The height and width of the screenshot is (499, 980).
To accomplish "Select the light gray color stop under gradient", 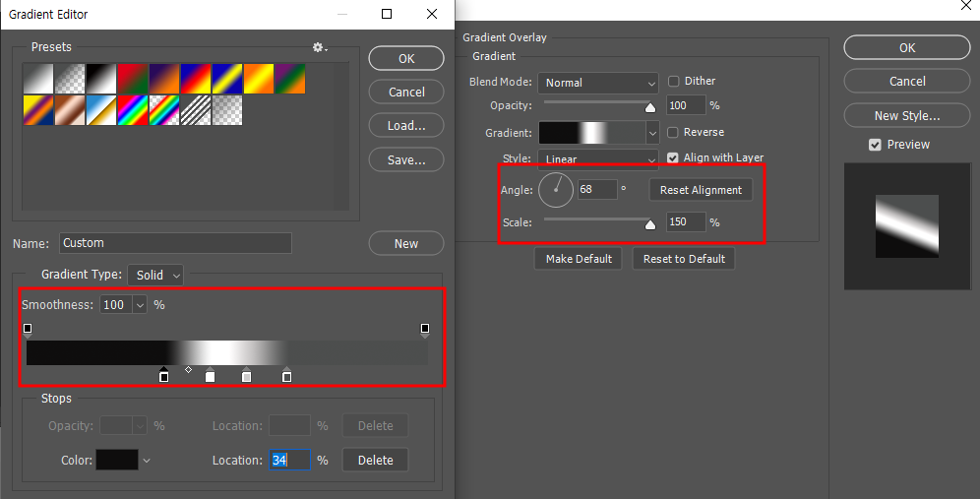I will [247, 375].
